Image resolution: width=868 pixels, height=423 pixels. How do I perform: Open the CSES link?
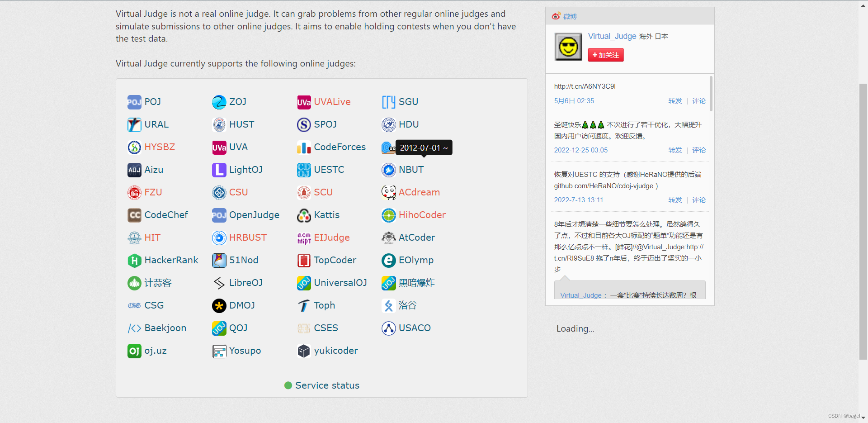pos(326,328)
